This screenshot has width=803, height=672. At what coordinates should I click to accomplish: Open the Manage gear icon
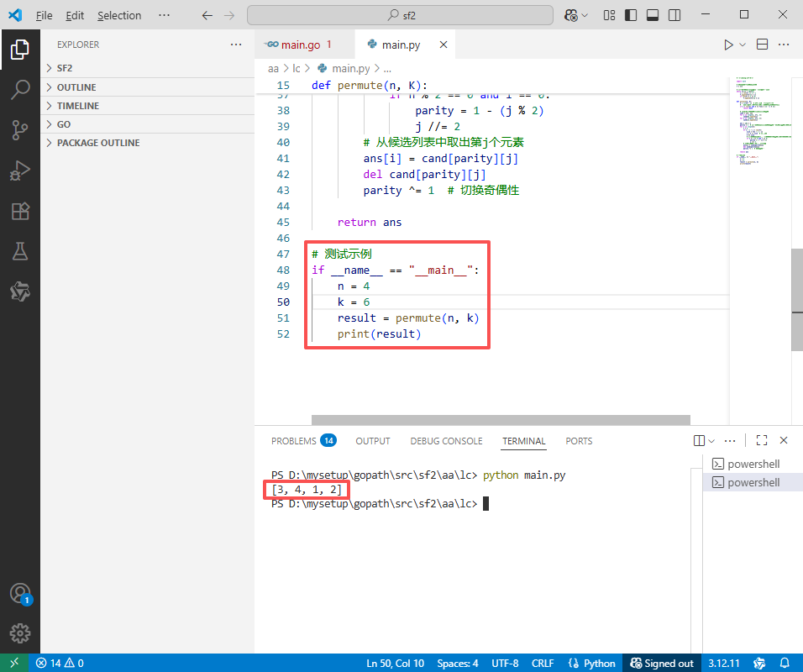[20, 633]
